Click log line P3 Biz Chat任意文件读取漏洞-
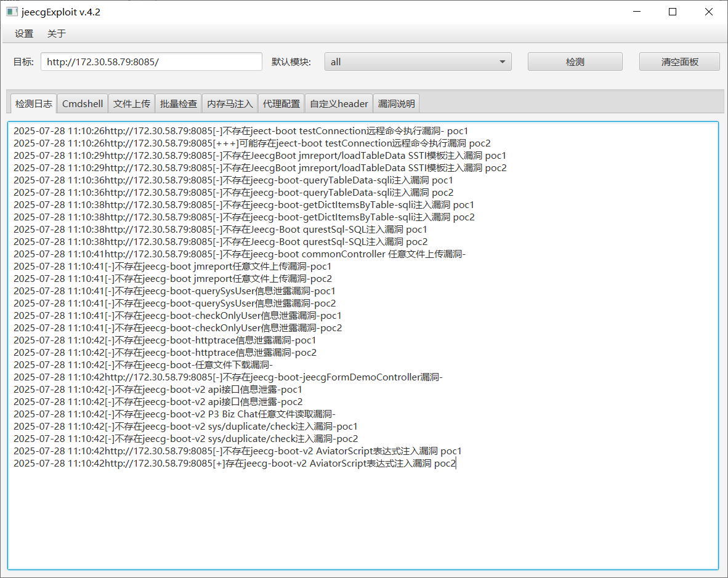This screenshot has height=578, width=728. tap(174, 414)
